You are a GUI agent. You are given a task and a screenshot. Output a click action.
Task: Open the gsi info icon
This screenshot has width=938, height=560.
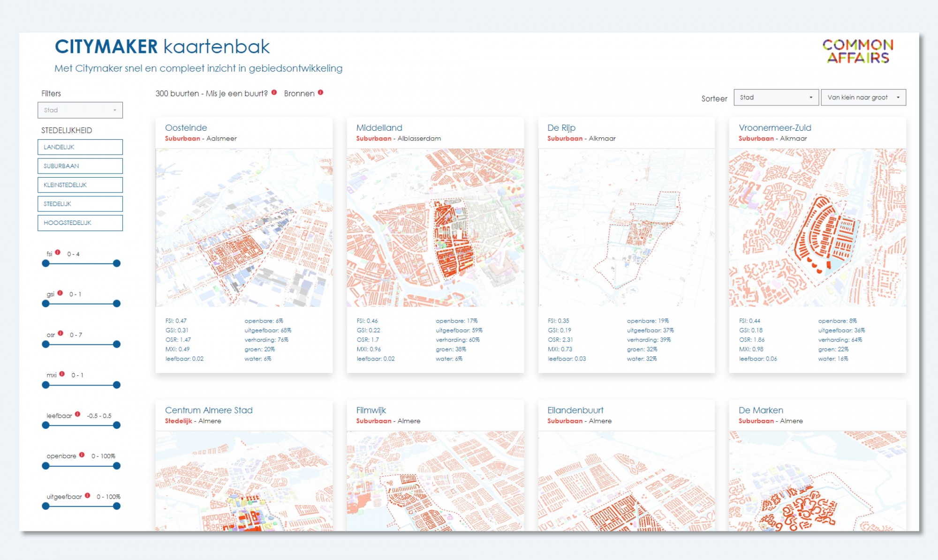click(60, 293)
